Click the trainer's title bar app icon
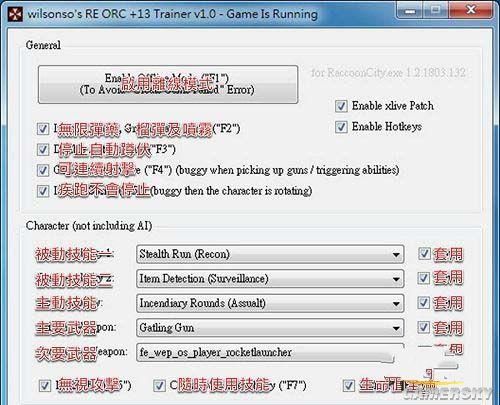Viewport: 500px width, 405px height. coord(15,14)
